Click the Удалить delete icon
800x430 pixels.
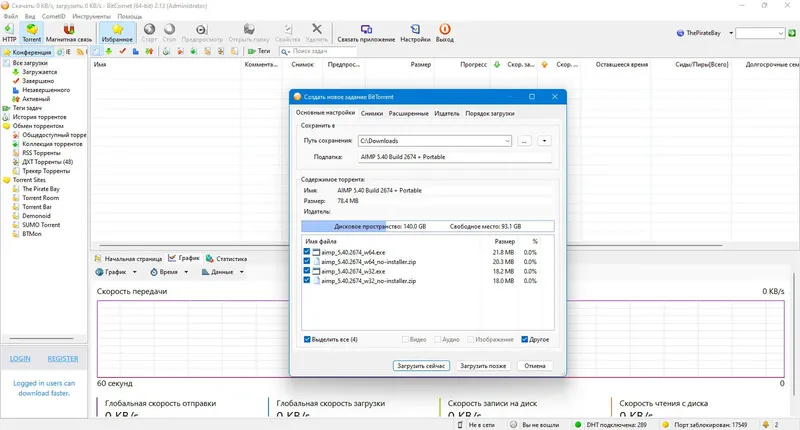[x=317, y=33]
